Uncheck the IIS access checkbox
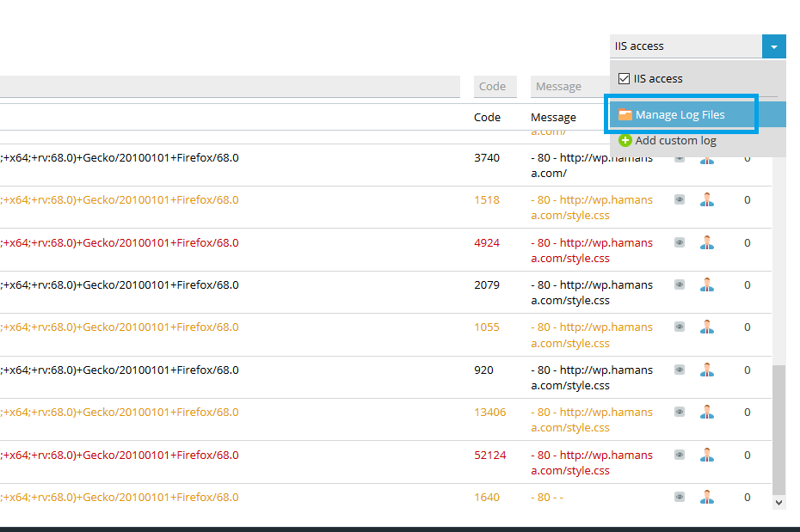 coord(625,79)
